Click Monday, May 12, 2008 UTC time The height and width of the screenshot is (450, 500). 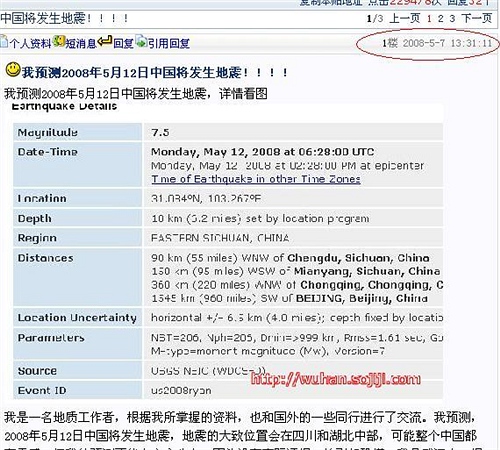(263, 152)
